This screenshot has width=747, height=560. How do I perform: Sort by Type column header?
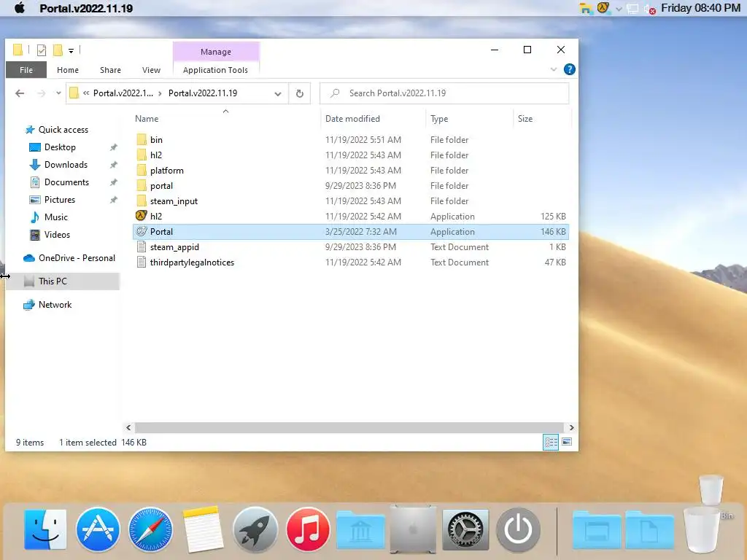pos(469,119)
